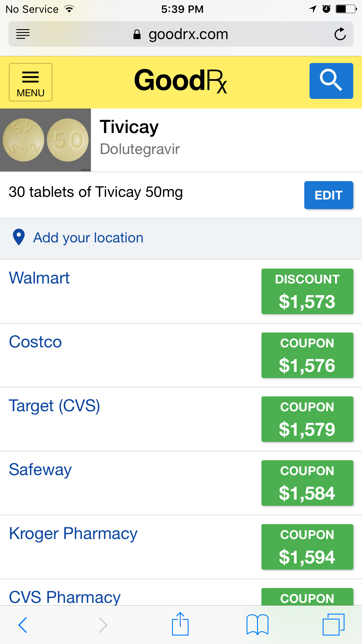This screenshot has height=644, width=362.
Task: Tap the location pin icon
Action: pyautogui.click(x=19, y=237)
